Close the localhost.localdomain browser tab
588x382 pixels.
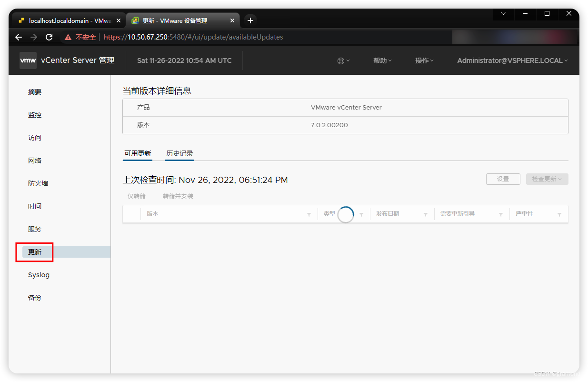tap(119, 20)
